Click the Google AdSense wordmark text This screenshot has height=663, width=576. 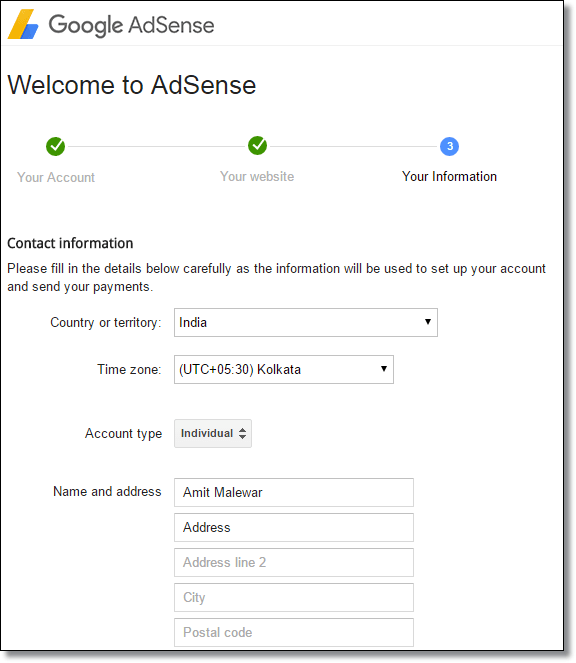click(132, 25)
